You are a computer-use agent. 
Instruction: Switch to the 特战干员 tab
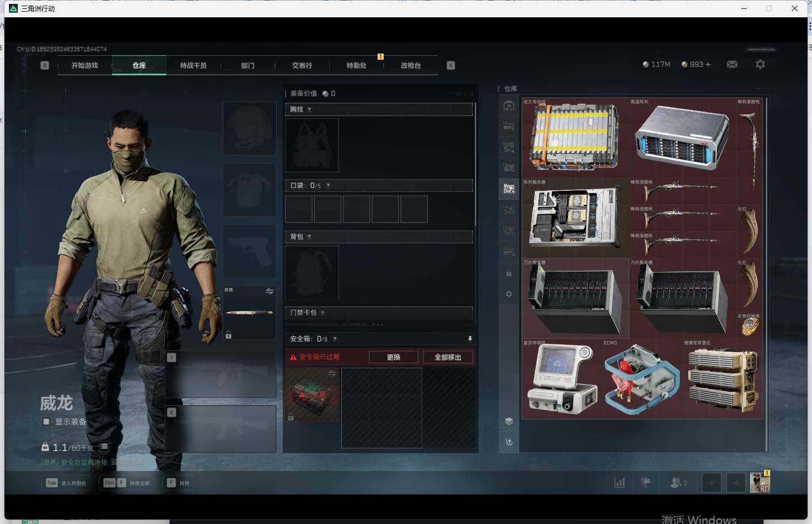point(193,65)
